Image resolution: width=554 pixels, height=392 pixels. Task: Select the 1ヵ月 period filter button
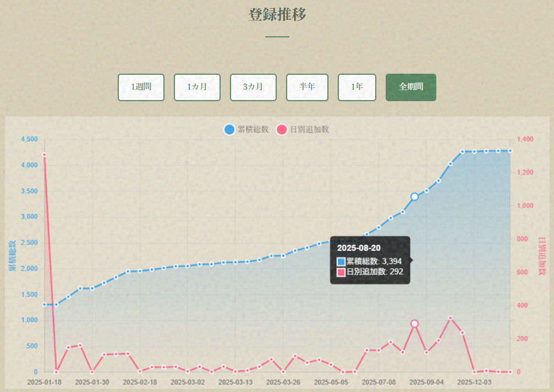click(197, 87)
